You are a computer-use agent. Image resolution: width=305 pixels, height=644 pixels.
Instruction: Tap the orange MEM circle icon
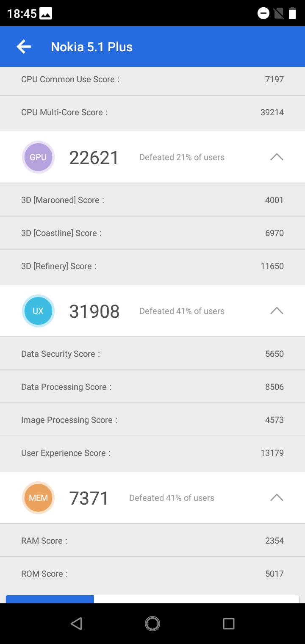point(38,498)
